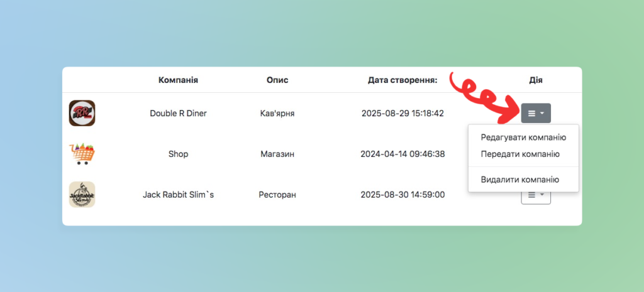Viewport: 644px width, 292px height.
Task: Click the "Опис" column header
Action: [277, 80]
